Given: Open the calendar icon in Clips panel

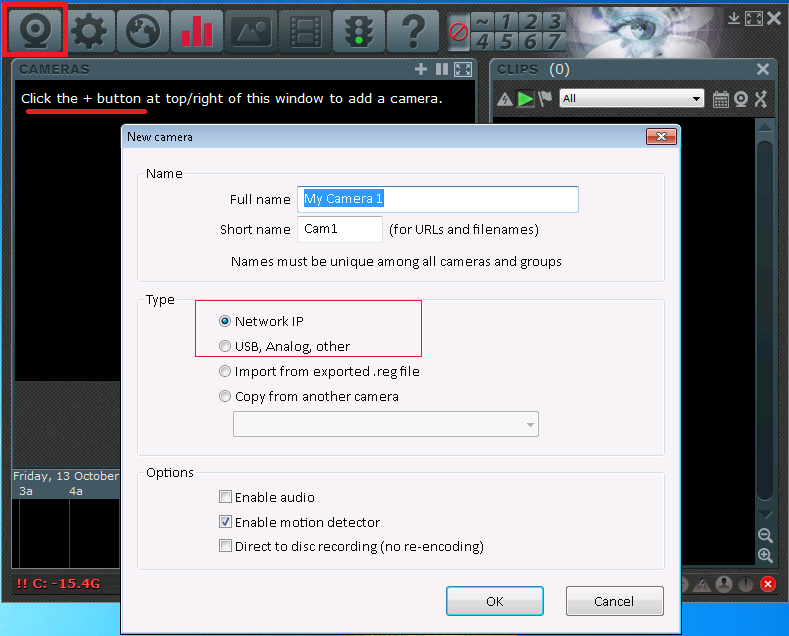Looking at the screenshot, I should coord(721,99).
